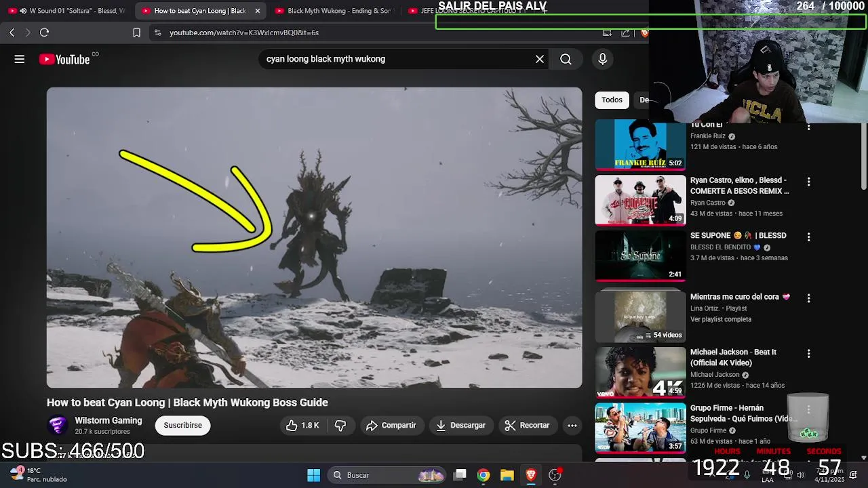
Task: Go back with the browser back arrow
Action: pyautogui.click(x=12, y=33)
